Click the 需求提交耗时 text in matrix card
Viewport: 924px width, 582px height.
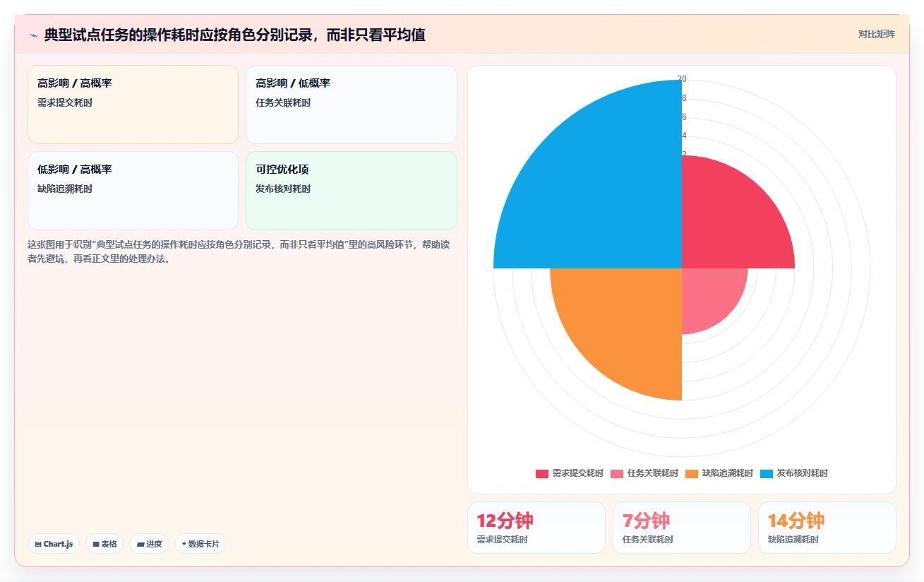tap(65, 103)
